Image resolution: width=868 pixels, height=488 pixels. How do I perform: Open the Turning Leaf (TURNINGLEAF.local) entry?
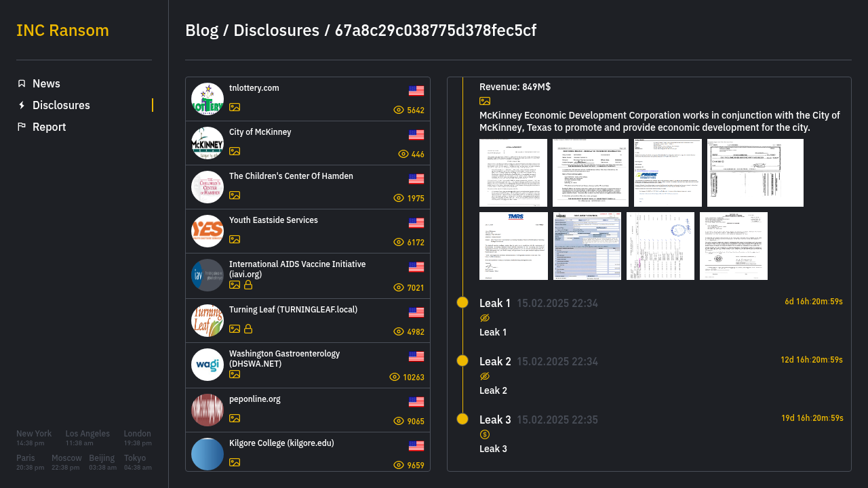[308, 321]
